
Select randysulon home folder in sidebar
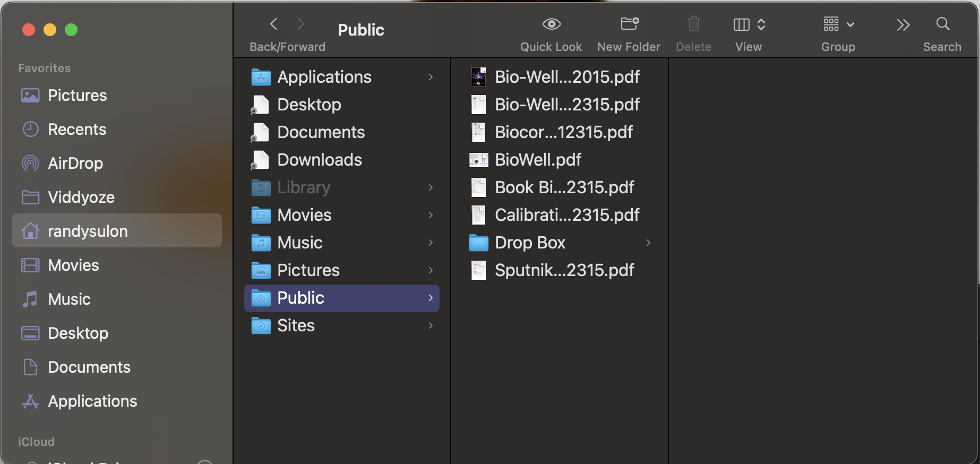tap(88, 231)
